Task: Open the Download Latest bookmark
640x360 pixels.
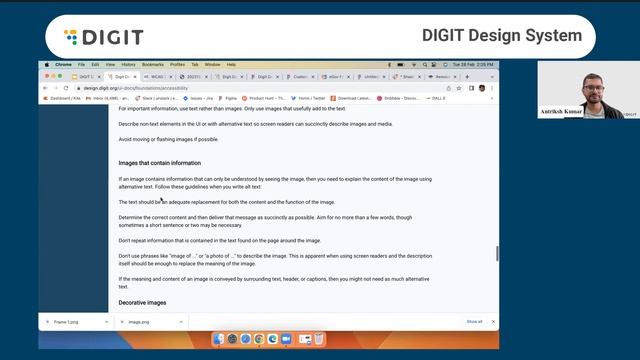Action: pyautogui.click(x=351, y=98)
